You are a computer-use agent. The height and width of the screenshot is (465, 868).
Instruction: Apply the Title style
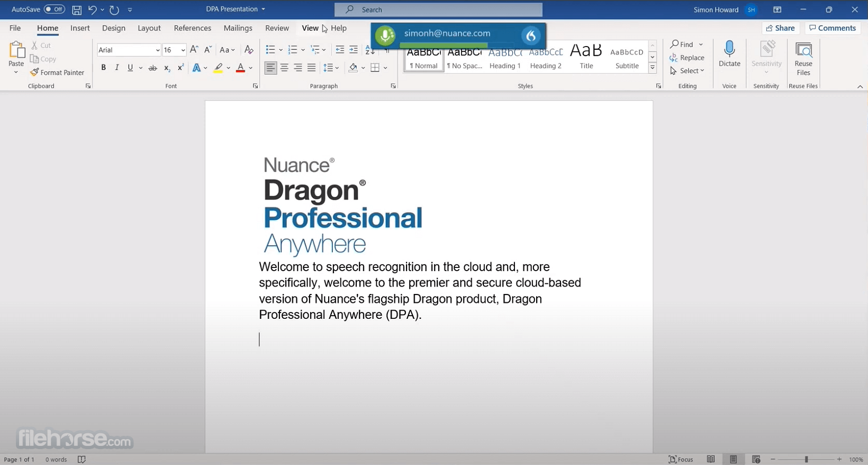[586, 57]
